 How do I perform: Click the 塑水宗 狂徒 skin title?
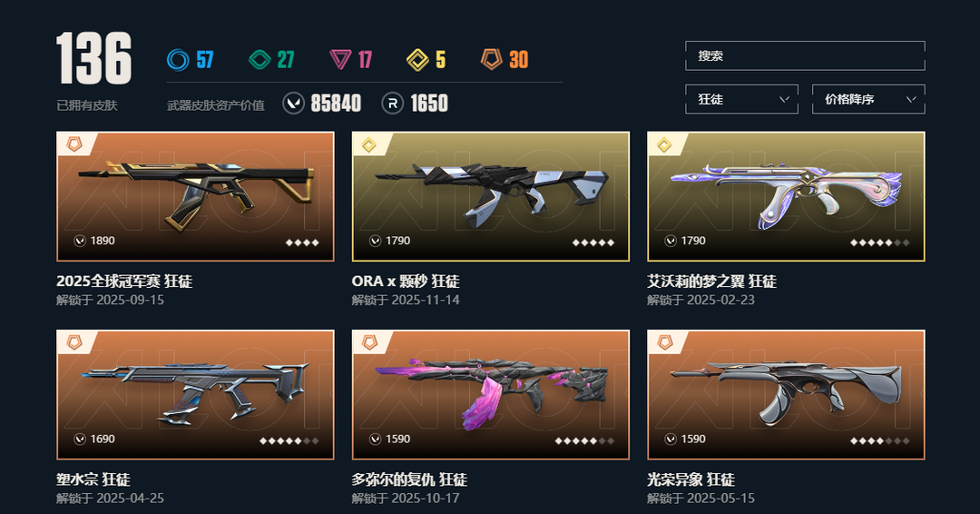(x=93, y=479)
